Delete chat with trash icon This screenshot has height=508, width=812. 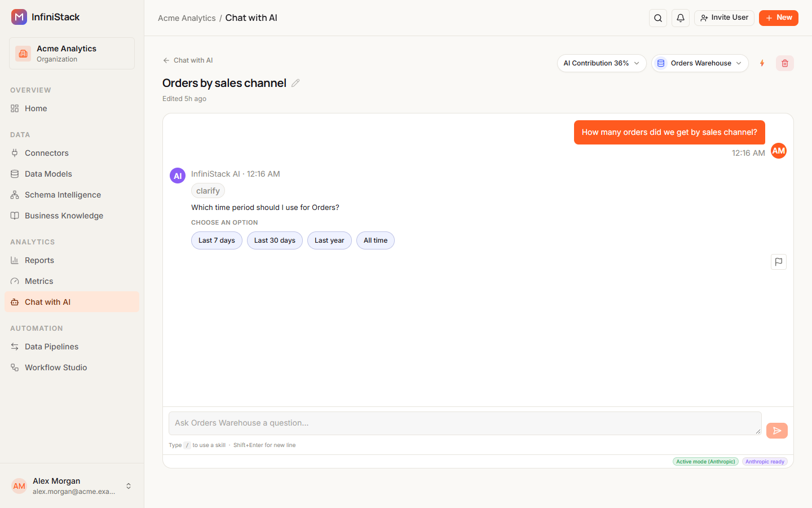click(x=785, y=63)
